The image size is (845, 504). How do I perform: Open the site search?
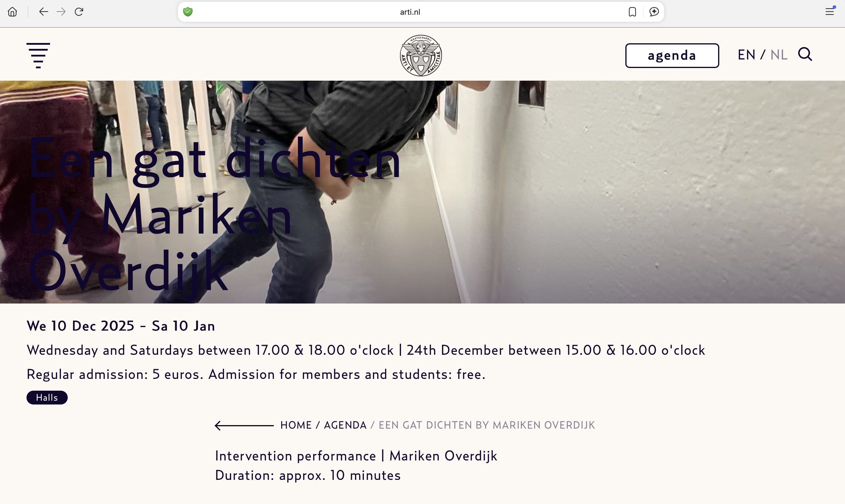805,54
